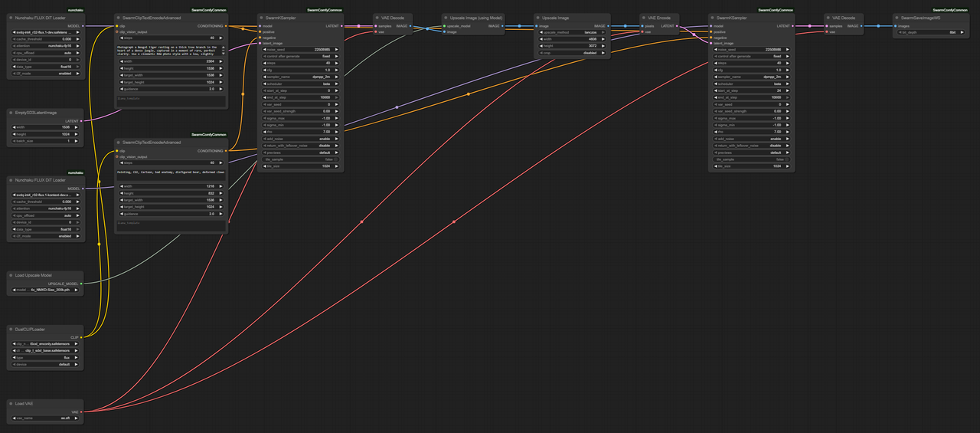Collapse the SwarmSaveImageWS node title dot
The image size is (980, 433).
(x=897, y=17)
